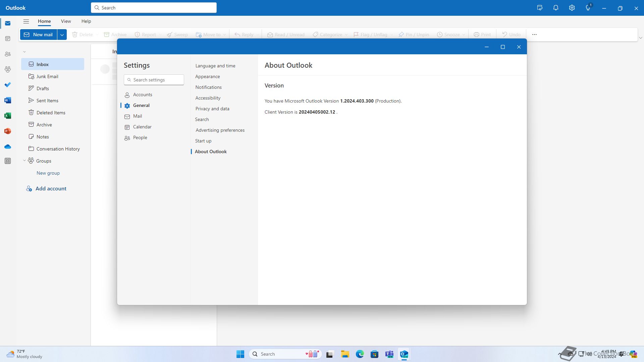Click the New mail button
Image resolution: width=644 pixels, height=362 pixels.
(x=39, y=35)
